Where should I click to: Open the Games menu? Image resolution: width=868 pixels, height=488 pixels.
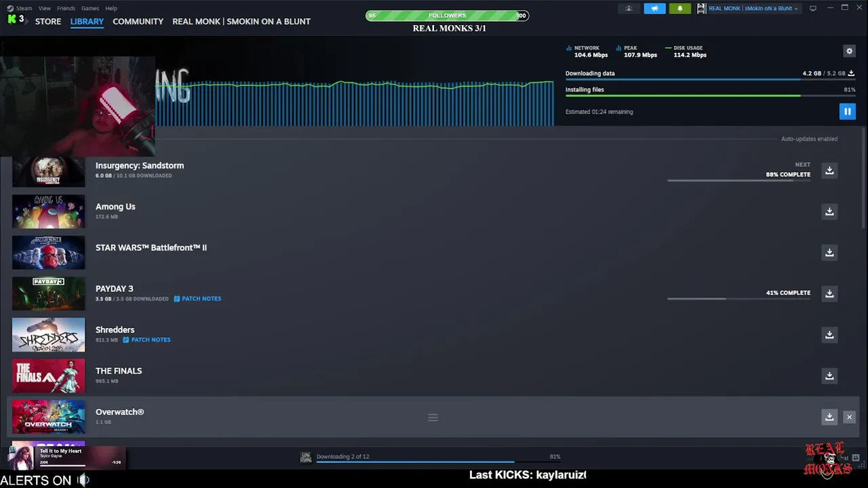pyautogui.click(x=90, y=8)
